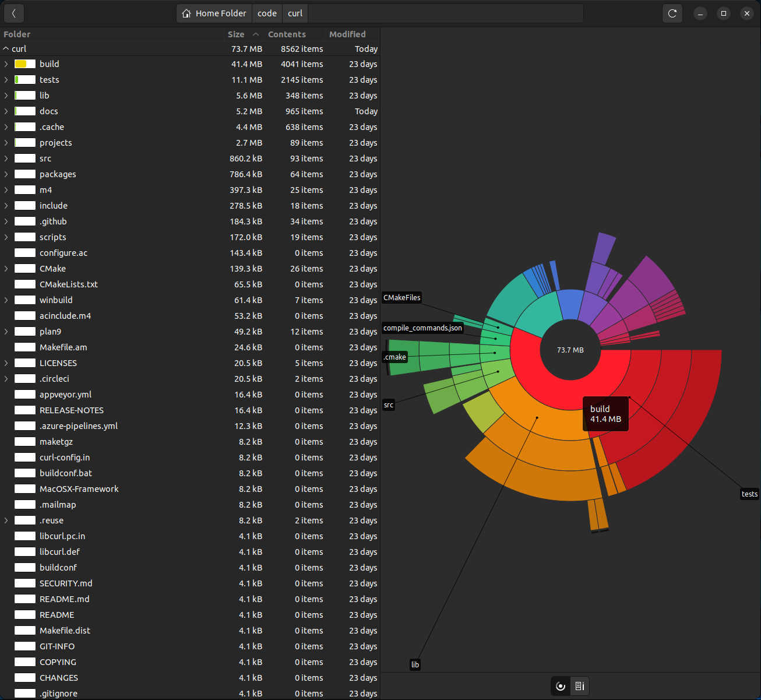
Task: Select buildconf.bat file row
Action: coord(190,473)
